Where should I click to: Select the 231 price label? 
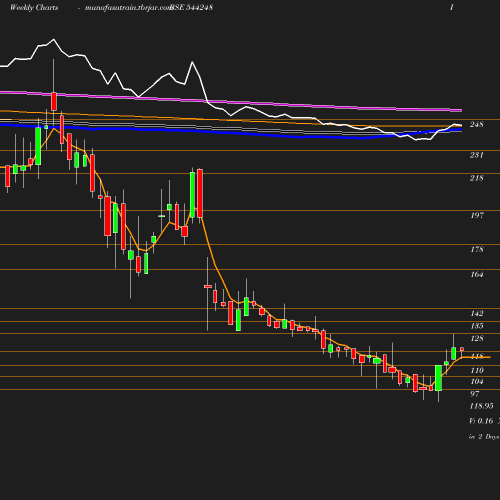pyautogui.click(x=477, y=155)
